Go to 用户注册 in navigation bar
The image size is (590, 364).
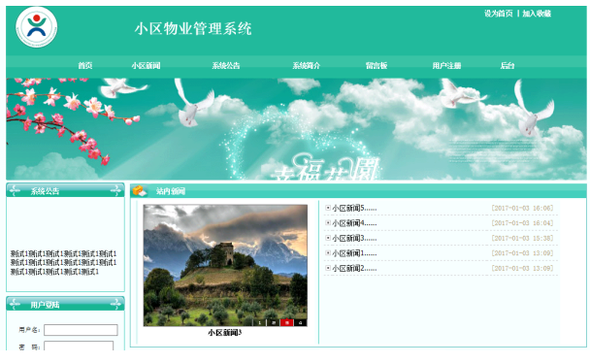pos(446,65)
